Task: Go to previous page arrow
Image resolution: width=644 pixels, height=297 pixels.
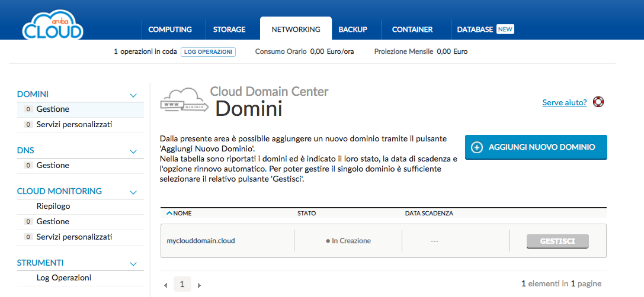Action: [165, 285]
